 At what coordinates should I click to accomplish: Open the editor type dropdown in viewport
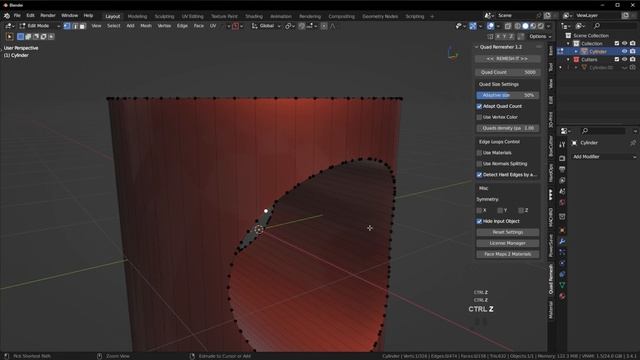pos(9,26)
